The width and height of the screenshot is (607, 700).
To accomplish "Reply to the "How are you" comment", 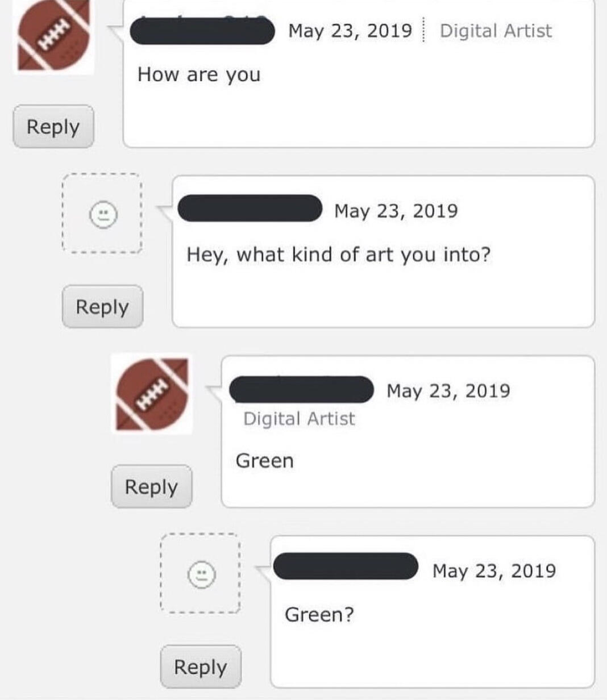I will [x=53, y=127].
